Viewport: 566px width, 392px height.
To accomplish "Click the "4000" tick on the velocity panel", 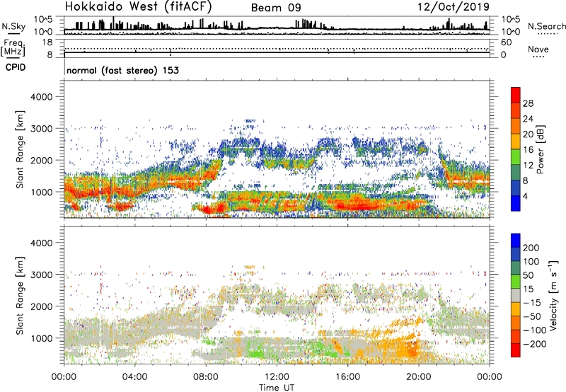I will tap(42, 243).
